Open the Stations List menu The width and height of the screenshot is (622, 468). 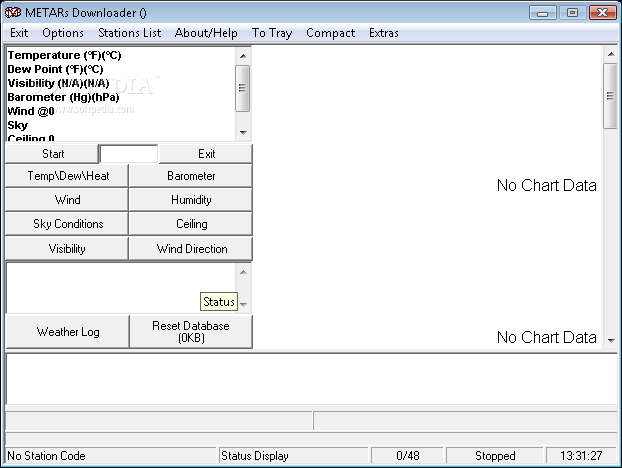[x=129, y=33]
